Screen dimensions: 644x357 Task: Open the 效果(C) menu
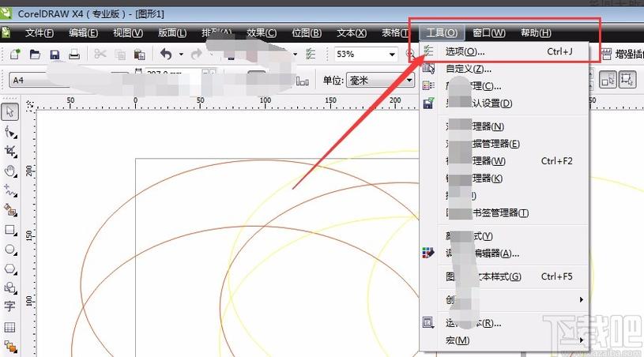click(x=262, y=33)
